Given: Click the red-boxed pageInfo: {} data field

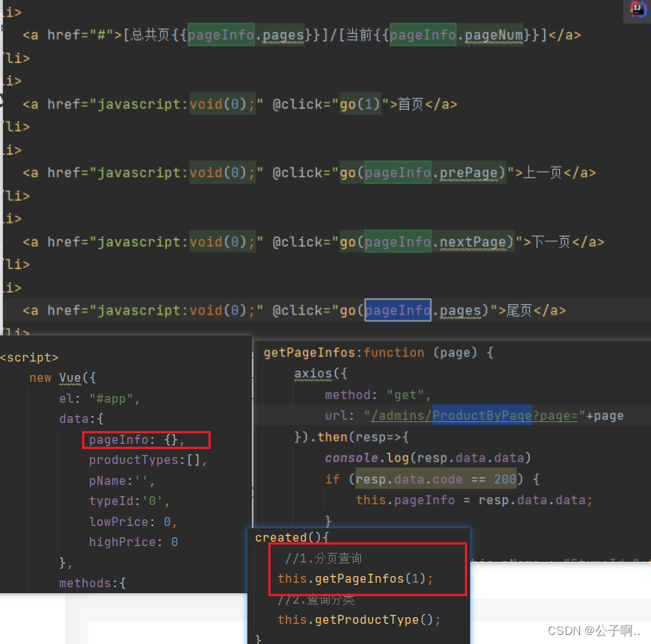Looking at the screenshot, I should pyautogui.click(x=146, y=440).
